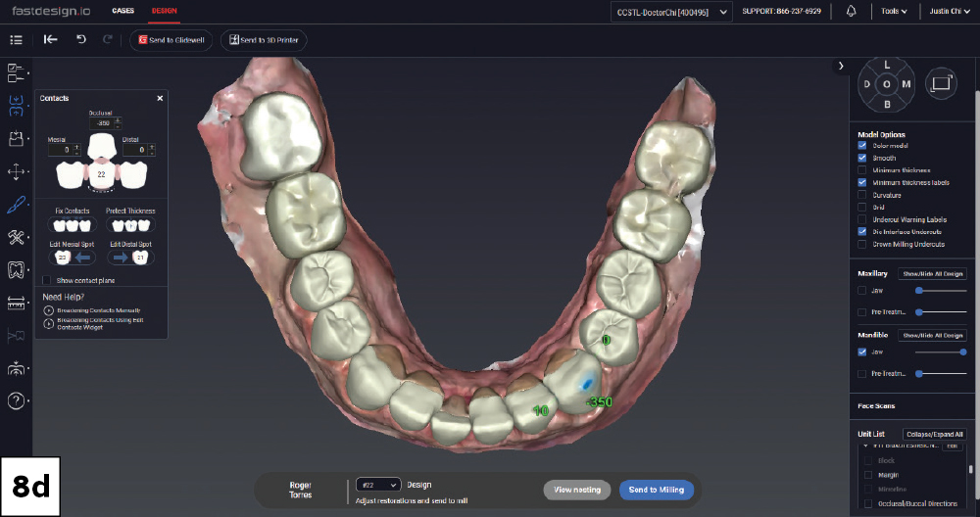This screenshot has height=517, width=980.
Task: Set view to Distal (D) on view wheel
Action: pyautogui.click(x=867, y=84)
